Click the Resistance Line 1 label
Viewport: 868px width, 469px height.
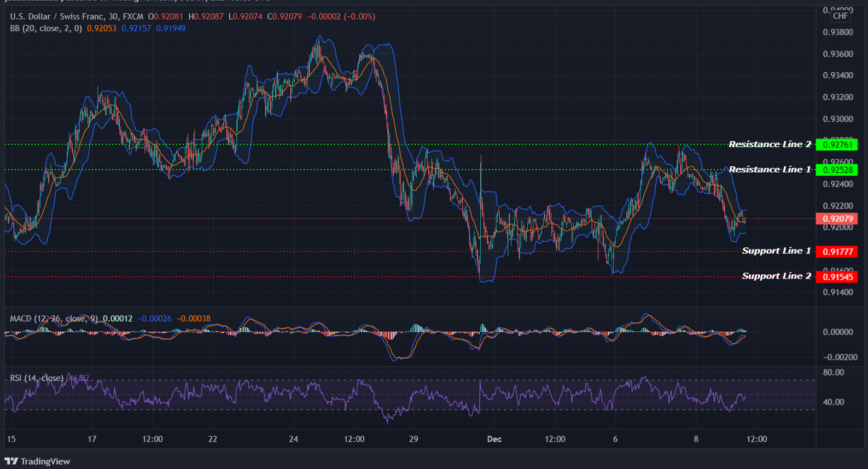pos(770,170)
